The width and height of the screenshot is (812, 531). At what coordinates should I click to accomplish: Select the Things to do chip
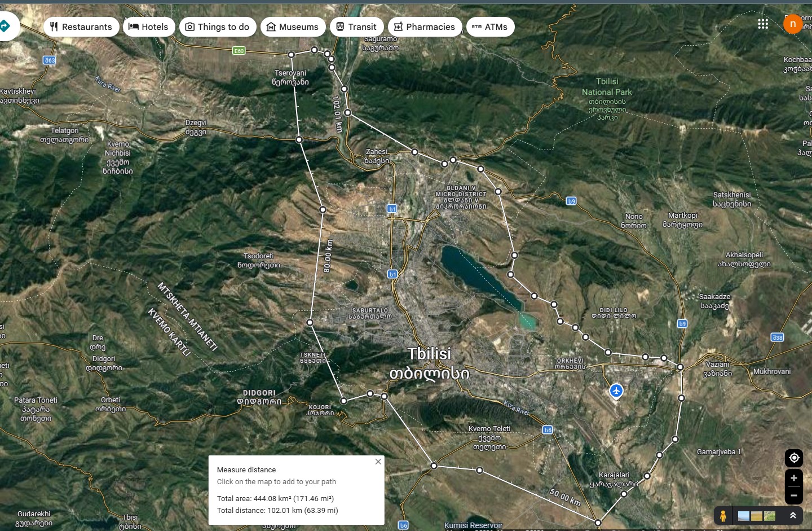tap(218, 27)
